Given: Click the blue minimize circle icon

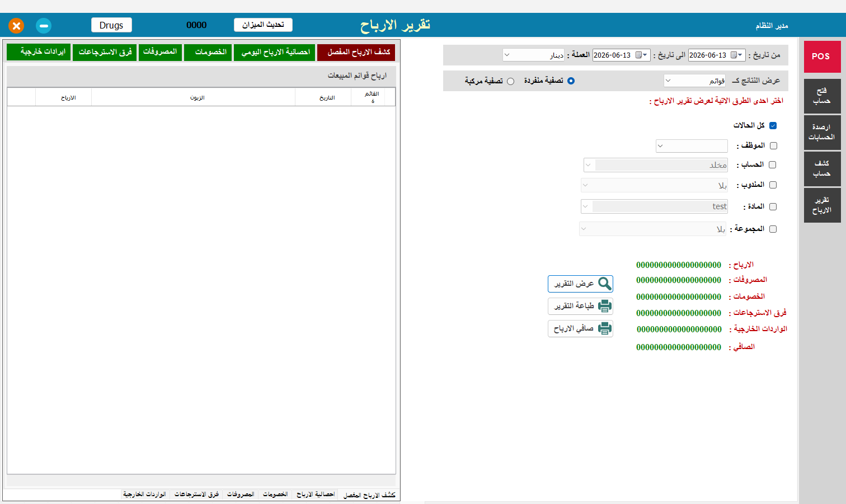Looking at the screenshot, I should [44, 26].
